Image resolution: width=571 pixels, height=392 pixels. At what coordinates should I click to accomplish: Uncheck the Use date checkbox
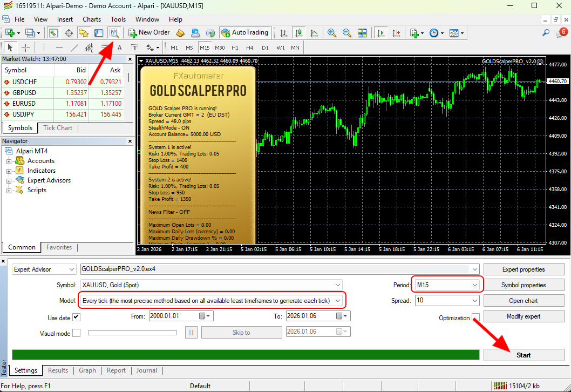tap(76, 317)
